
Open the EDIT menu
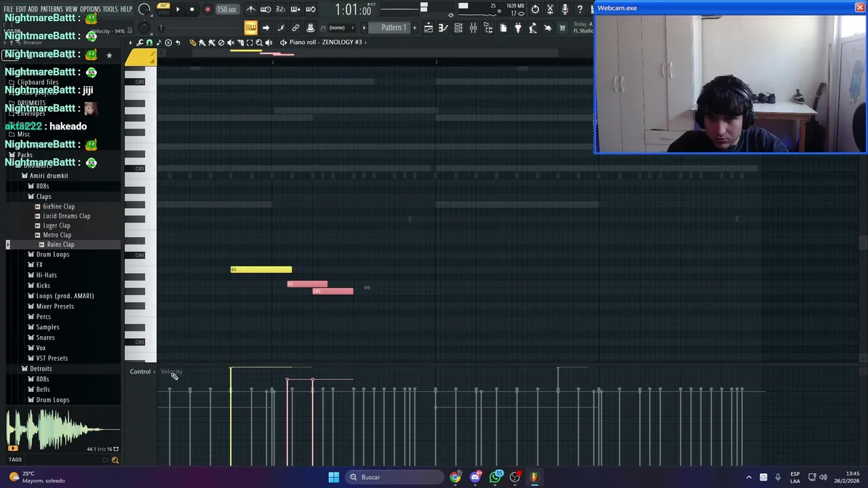tap(21, 9)
